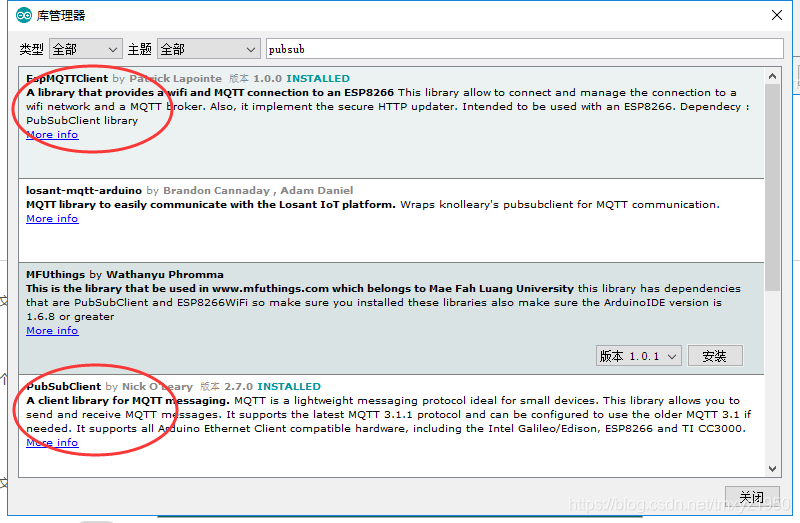Select the EspMQTTClient library title
The image size is (800, 523).
[67, 79]
